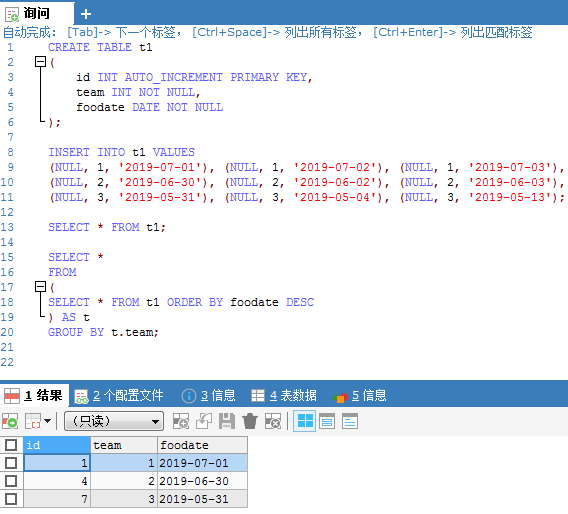The height and width of the screenshot is (514, 568).
Task: Select the id cell with value 7
Action: click(57, 499)
